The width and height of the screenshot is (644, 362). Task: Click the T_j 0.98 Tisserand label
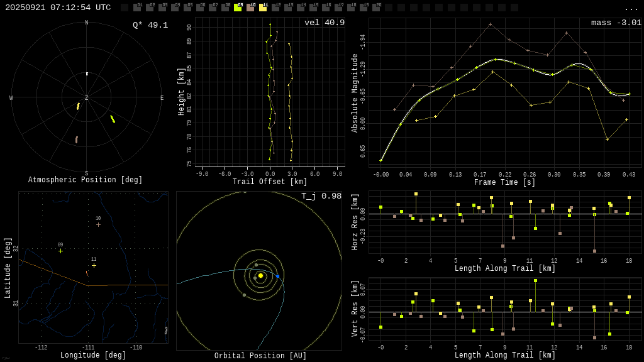point(321,196)
